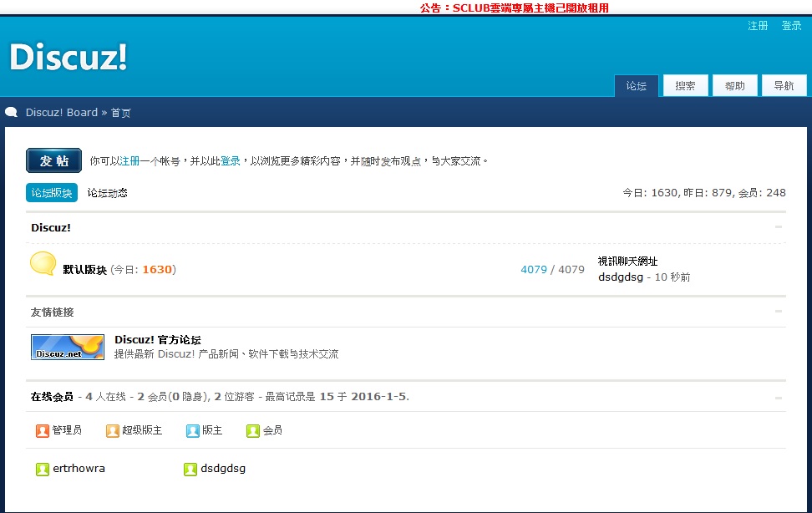Viewport: 812px width, 513px height.
Task: Open the 默认版块 forum link
Action: click(84, 270)
